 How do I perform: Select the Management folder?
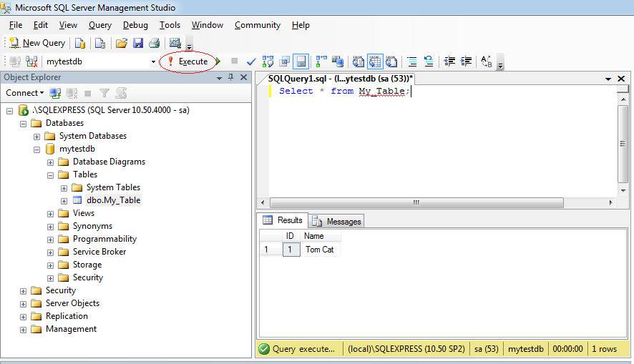coord(71,329)
